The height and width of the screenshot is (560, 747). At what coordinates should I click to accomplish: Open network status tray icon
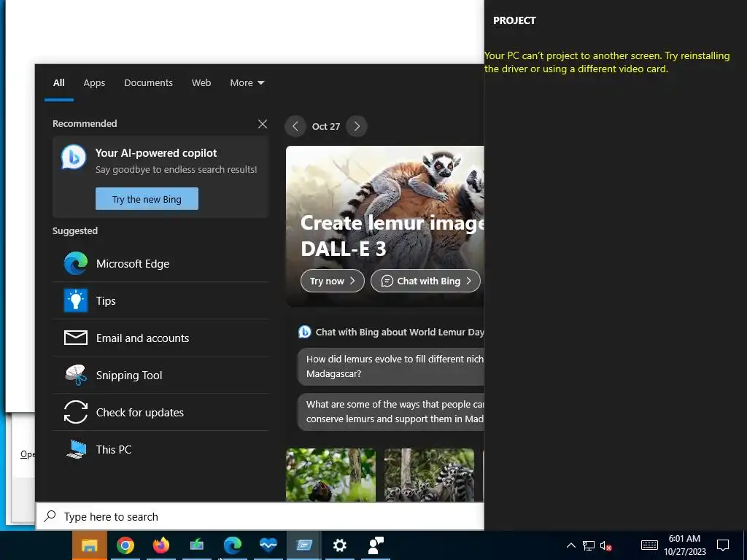[589, 545]
